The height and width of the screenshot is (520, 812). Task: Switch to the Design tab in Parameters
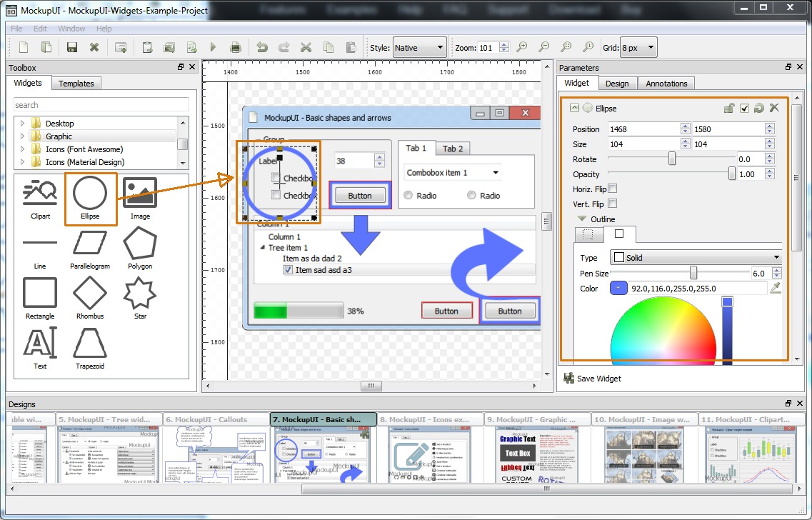click(x=617, y=84)
